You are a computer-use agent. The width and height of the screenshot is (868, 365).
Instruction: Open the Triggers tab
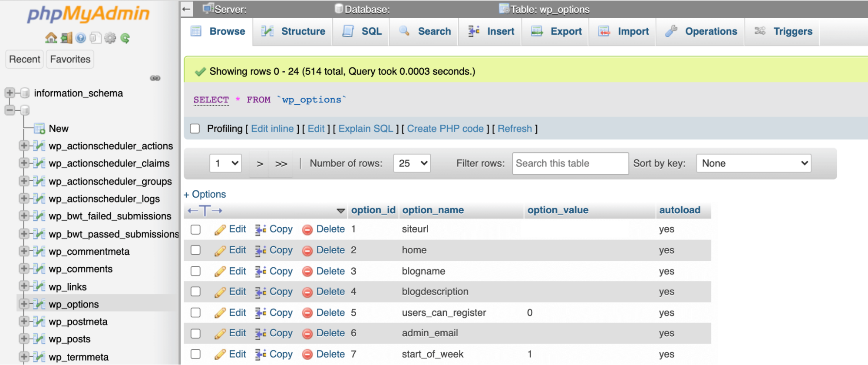(783, 31)
